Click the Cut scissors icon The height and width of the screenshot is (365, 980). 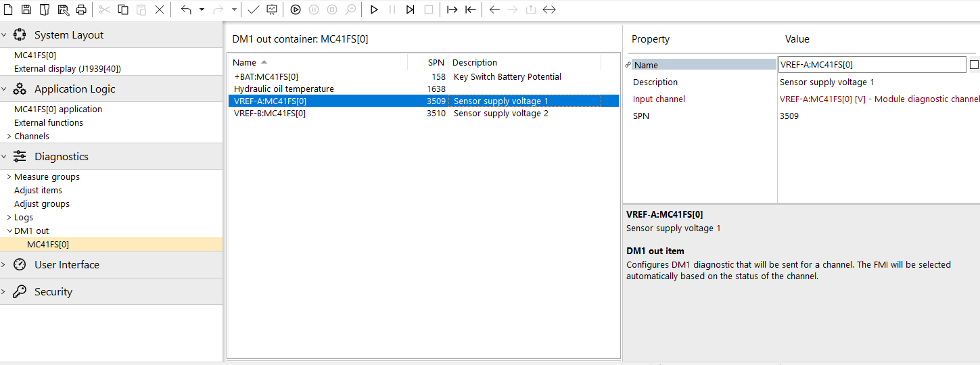[104, 9]
